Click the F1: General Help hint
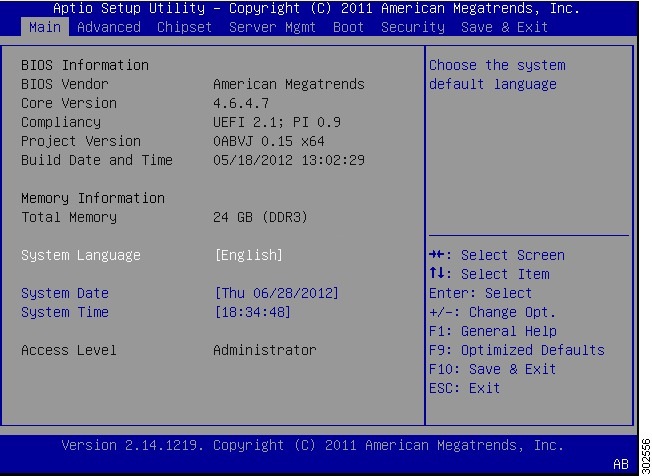Viewport: 652px width, 476px height. (x=493, y=331)
